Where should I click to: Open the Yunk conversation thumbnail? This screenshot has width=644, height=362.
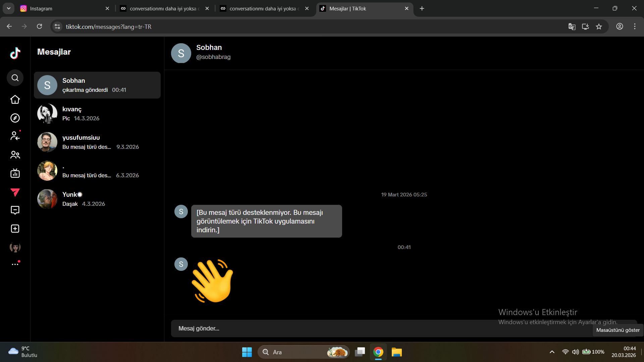[47, 199]
